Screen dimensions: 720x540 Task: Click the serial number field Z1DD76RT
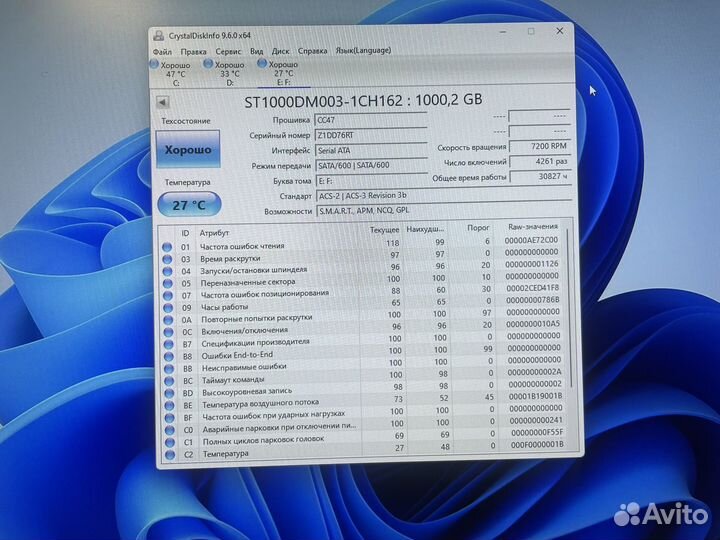371,135
